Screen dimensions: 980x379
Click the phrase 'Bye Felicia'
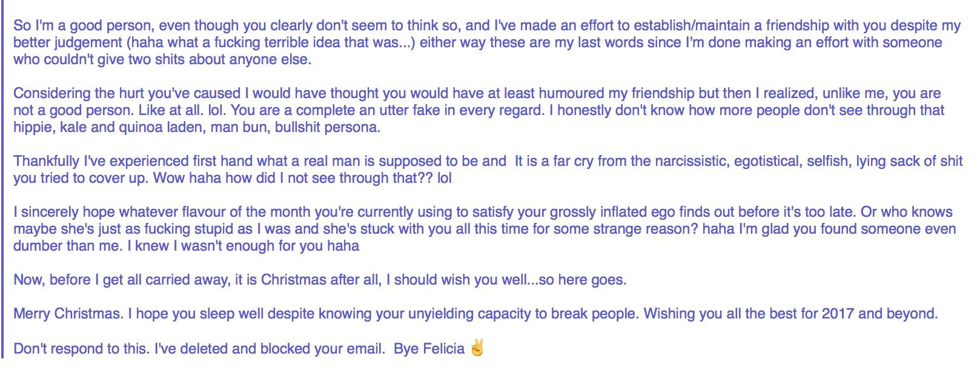pos(429,349)
